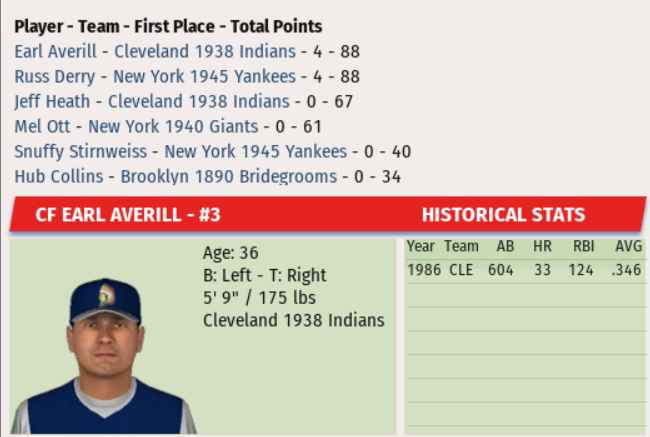The width and height of the screenshot is (650, 437).
Task: Click the RBI column header
Action: (583, 246)
